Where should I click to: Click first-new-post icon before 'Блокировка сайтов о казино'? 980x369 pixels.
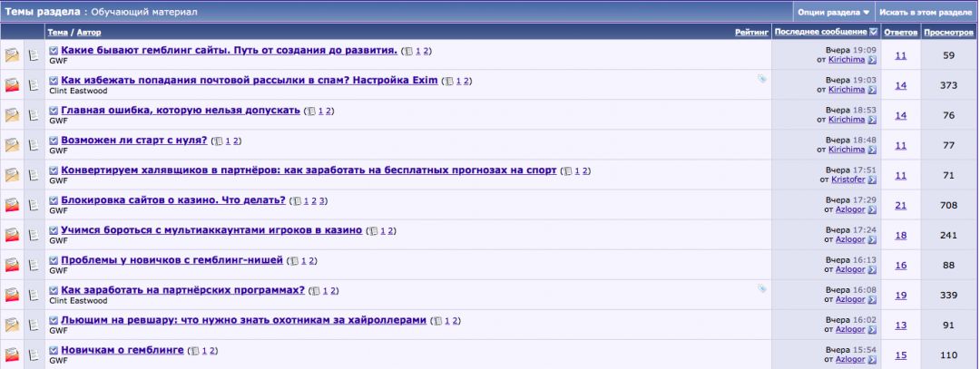point(54,200)
